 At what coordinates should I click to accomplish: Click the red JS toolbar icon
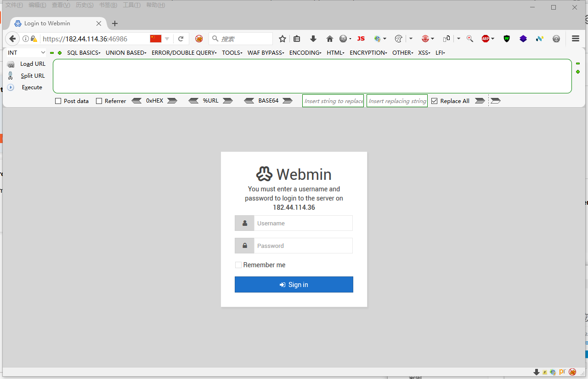(x=361, y=39)
